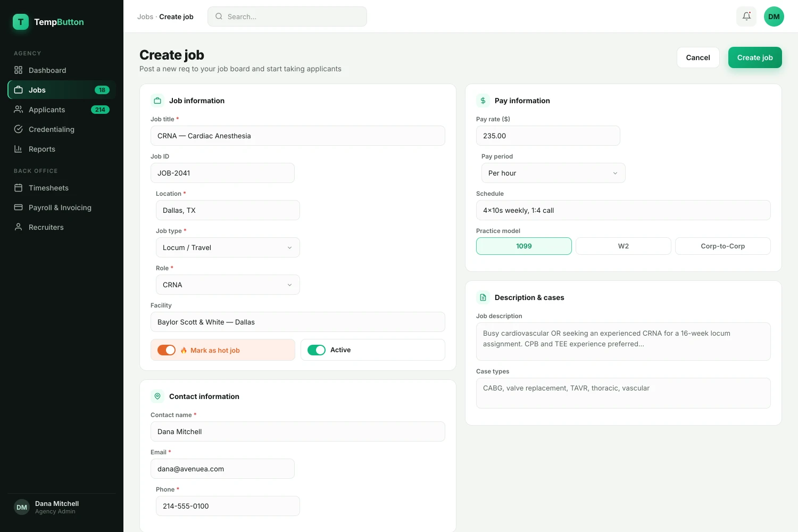Navigate to Recruiters page
The height and width of the screenshot is (532, 798).
pos(62,227)
